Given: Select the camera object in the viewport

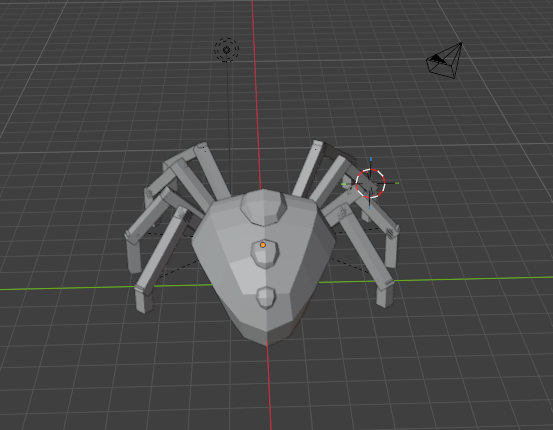Looking at the screenshot, I should 444,61.
